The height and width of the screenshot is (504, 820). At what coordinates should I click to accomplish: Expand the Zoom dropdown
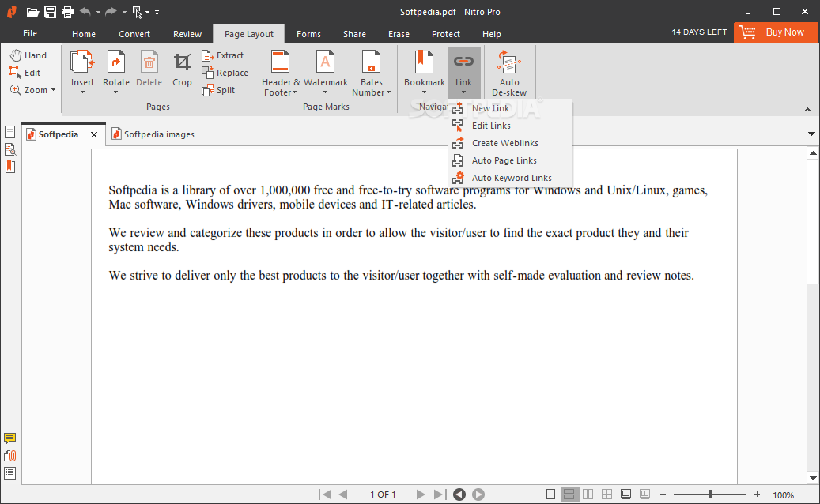click(33, 90)
